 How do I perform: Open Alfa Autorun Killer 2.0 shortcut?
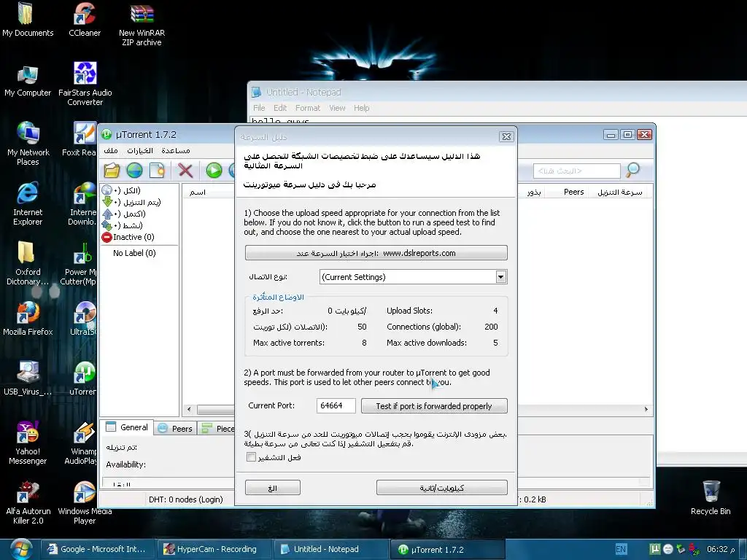coord(28,503)
